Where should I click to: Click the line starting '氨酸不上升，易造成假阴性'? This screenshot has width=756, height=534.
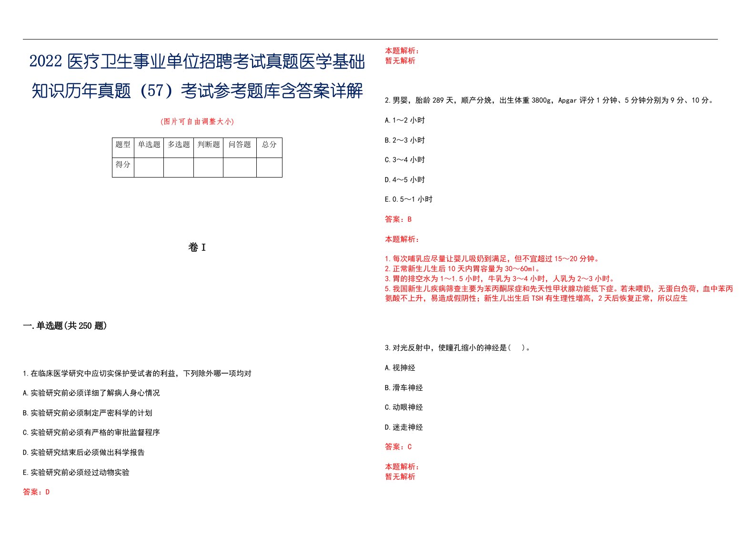click(536, 298)
